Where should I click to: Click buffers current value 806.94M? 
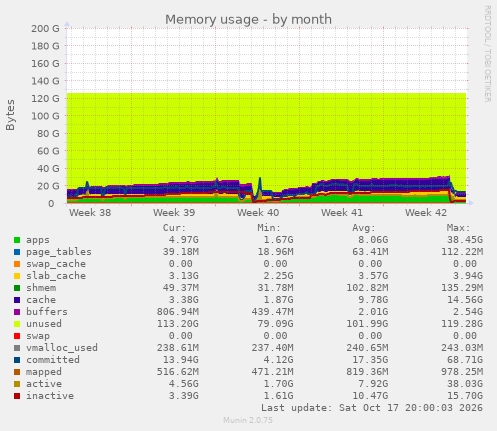pyautogui.click(x=178, y=312)
